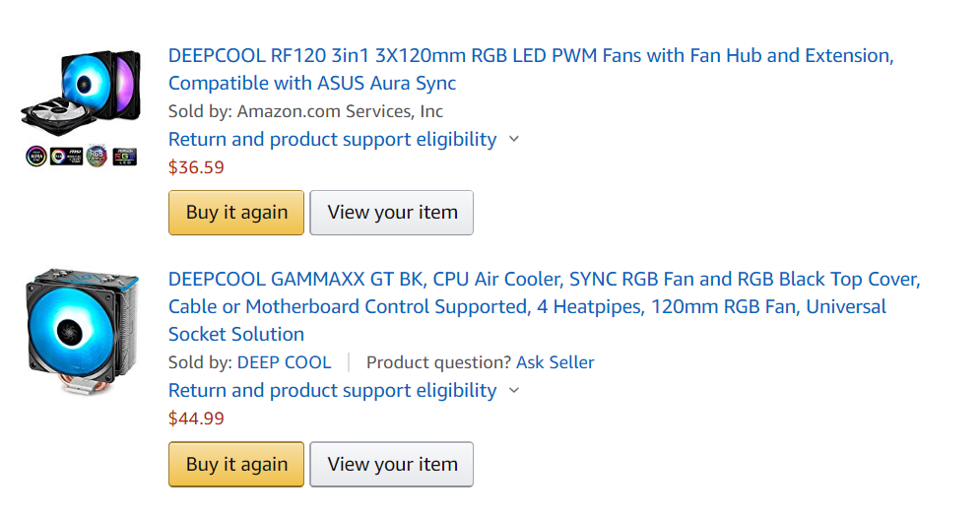Expand return eligibility chevron for RF120 fans

coord(514,139)
